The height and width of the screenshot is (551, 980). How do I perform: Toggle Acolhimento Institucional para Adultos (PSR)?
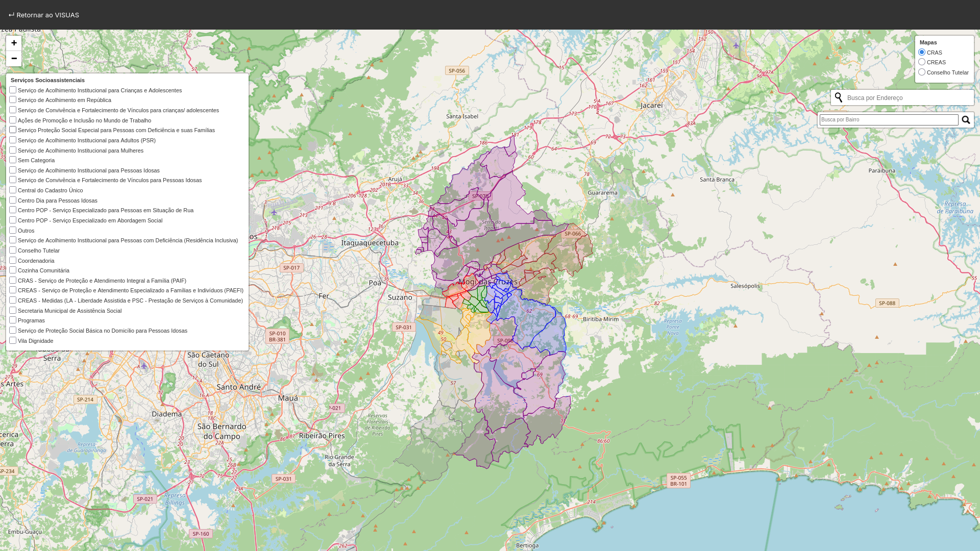(13, 140)
